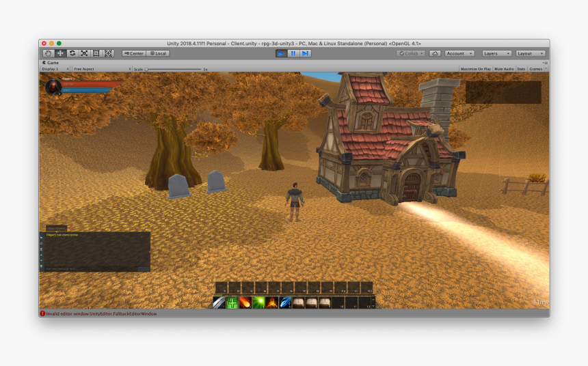The width and height of the screenshot is (588, 366).
Task: Toggle Mute Audio
Action: tap(504, 69)
